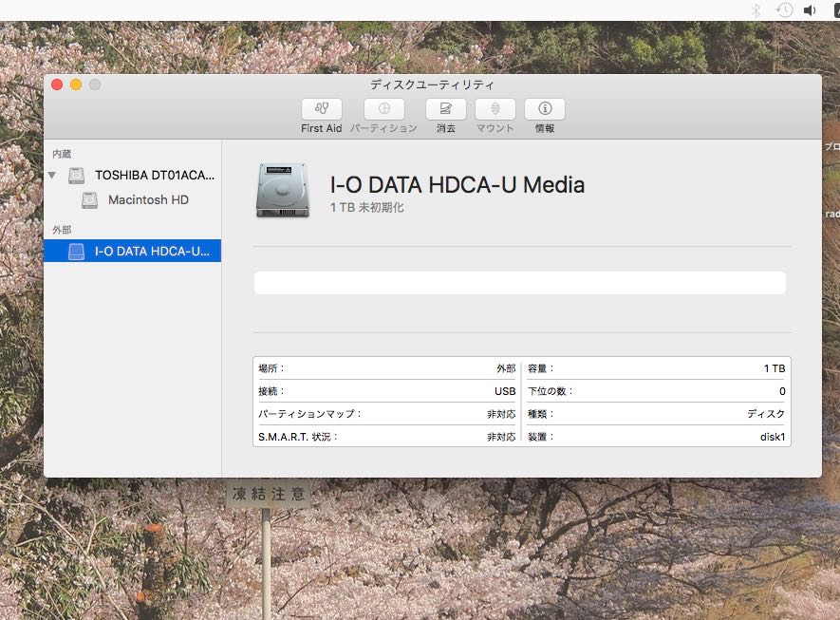Open Time Machine menu bar icon
The image size is (840, 620).
pyautogui.click(x=784, y=10)
